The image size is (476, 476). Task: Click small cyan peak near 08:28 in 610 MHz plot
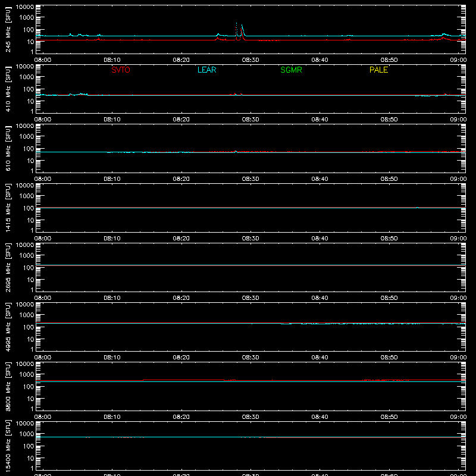click(x=236, y=151)
